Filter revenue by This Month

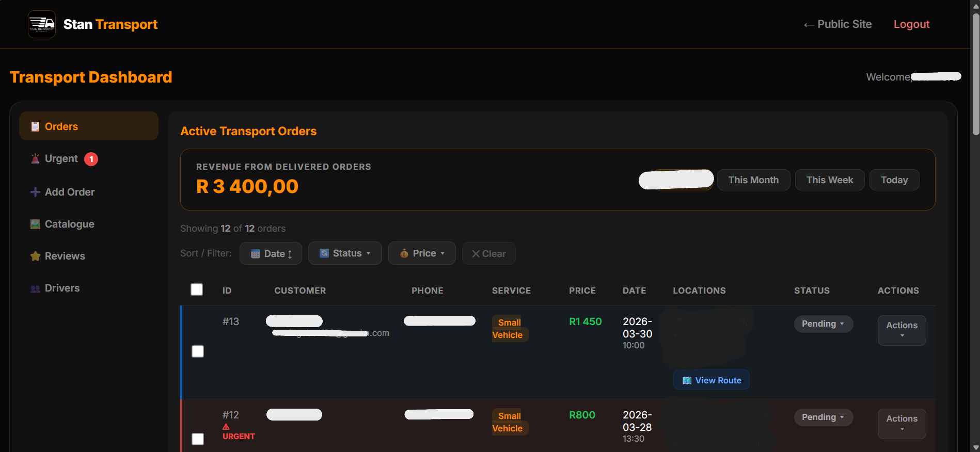(x=753, y=180)
